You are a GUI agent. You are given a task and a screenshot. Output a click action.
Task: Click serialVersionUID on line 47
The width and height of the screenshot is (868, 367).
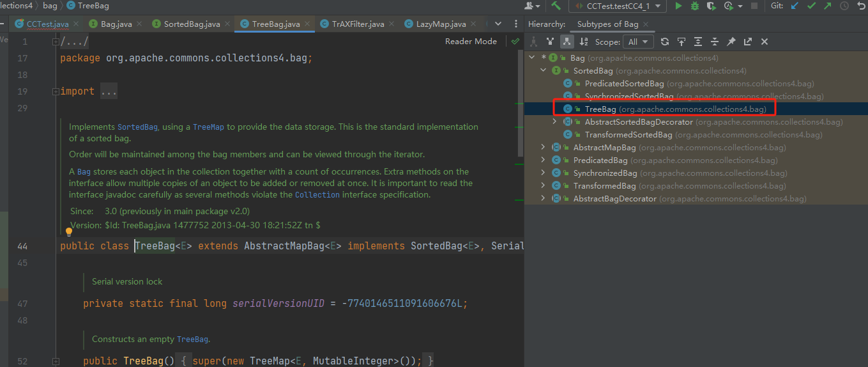278,304
